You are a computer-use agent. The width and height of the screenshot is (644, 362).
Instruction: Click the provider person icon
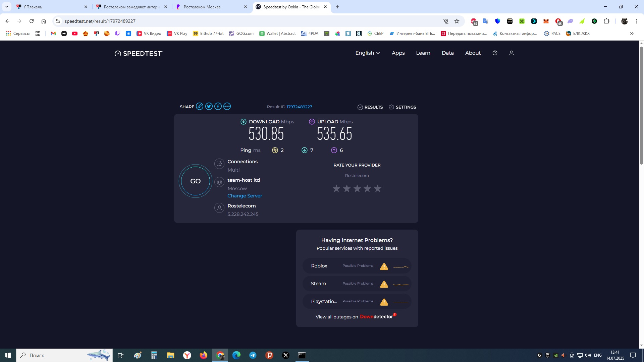click(219, 208)
